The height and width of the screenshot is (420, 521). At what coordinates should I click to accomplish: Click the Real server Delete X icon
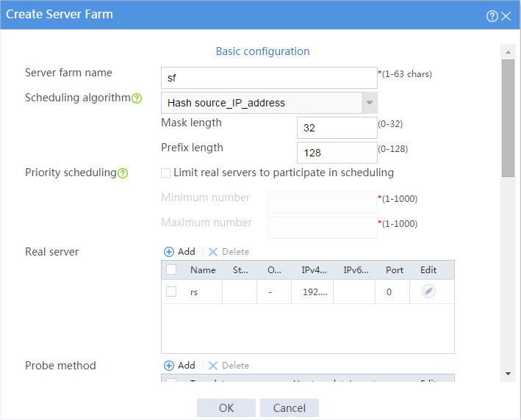click(212, 252)
